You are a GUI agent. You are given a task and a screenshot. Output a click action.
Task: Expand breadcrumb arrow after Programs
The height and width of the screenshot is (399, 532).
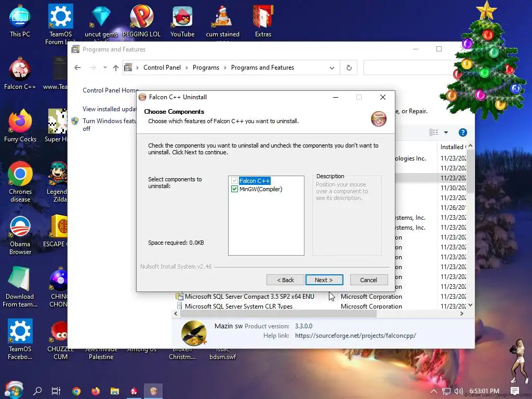pos(225,68)
